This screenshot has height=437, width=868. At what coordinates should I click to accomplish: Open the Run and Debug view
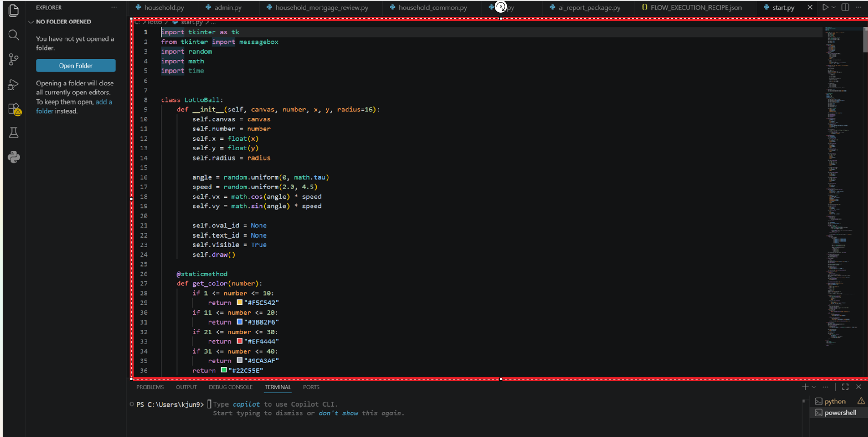(x=14, y=84)
